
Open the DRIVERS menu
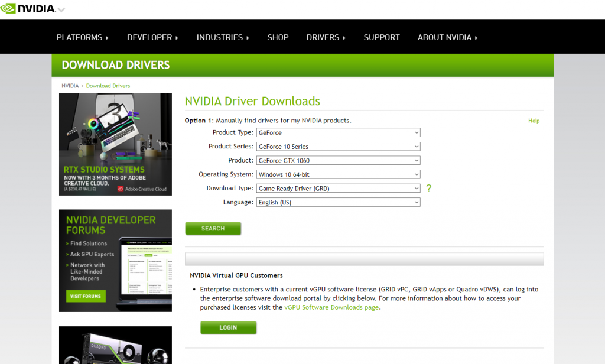[326, 37]
